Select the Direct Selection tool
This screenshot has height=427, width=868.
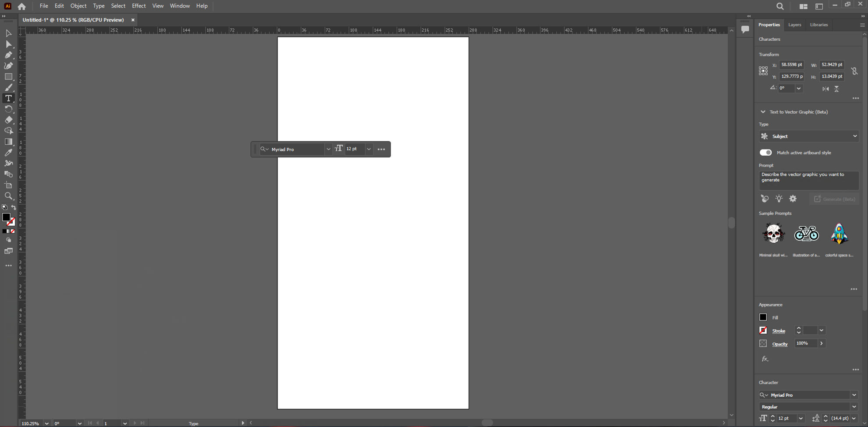(x=8, y=44)
